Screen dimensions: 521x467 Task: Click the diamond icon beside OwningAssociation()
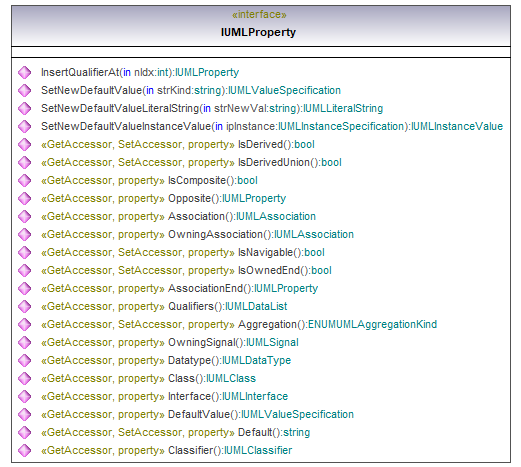pos(24,234)
